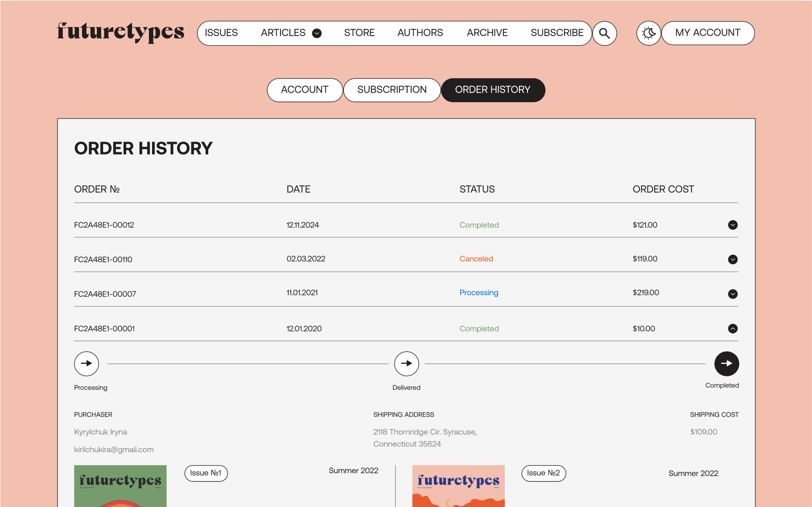812x507 pixels.
Task: Switch to the ACCOUNT tab
Action: click(x=305, y=90)
